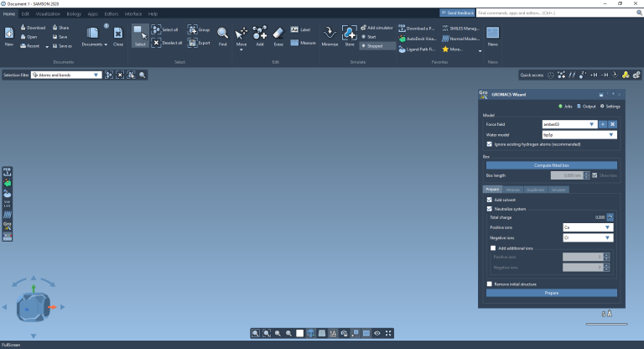
Task: Click the Compute fitted box button
Action: click(551, 165)
